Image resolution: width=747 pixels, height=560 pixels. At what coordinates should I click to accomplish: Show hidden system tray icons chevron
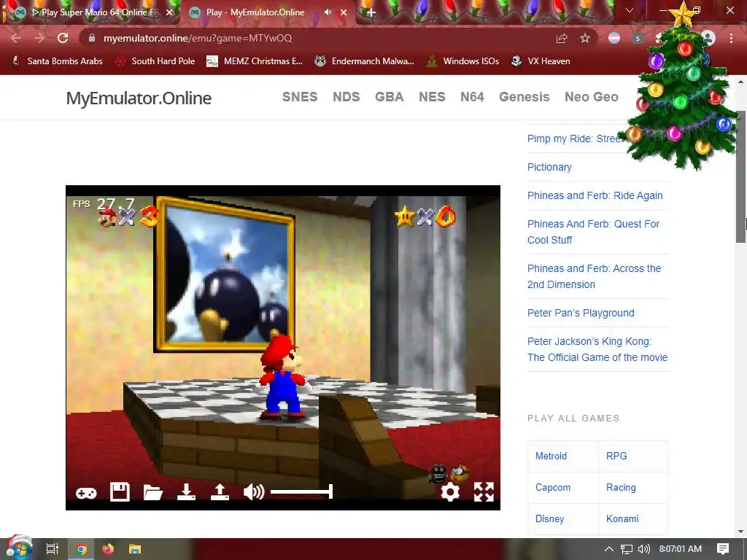[608, 549]
